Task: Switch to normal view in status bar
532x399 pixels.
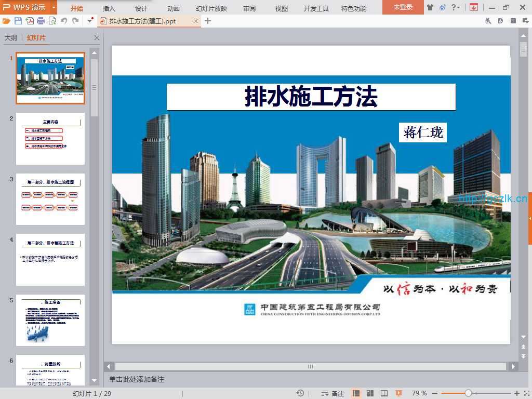Action: 356,393
